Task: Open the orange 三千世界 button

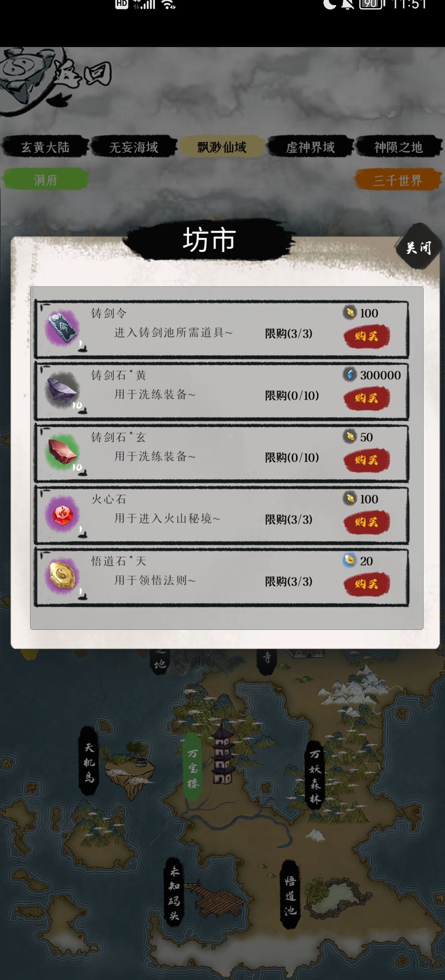Action: (398, 180)
